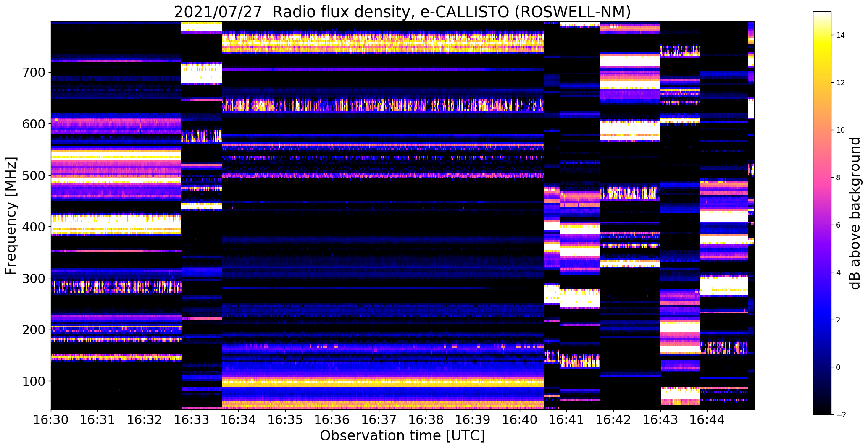Click the 16:38 time tick label
This screenshot has height=448, width=868.
coord(426,419)
